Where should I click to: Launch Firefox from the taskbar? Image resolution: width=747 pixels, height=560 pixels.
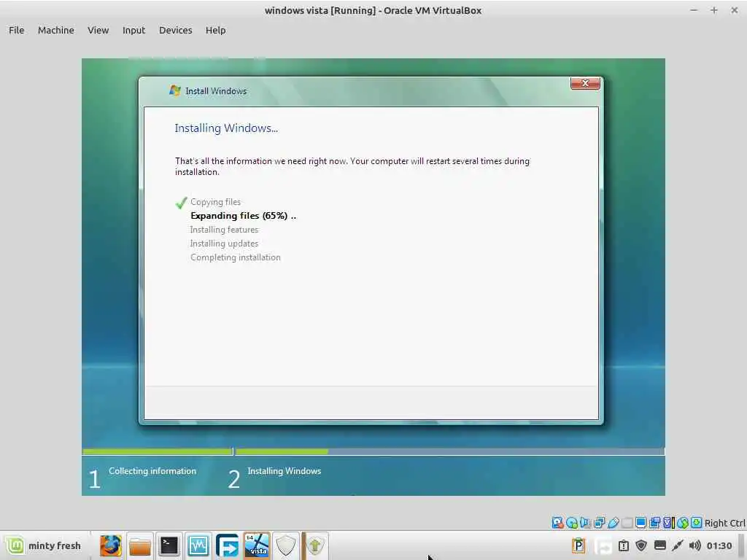(111, 545)
